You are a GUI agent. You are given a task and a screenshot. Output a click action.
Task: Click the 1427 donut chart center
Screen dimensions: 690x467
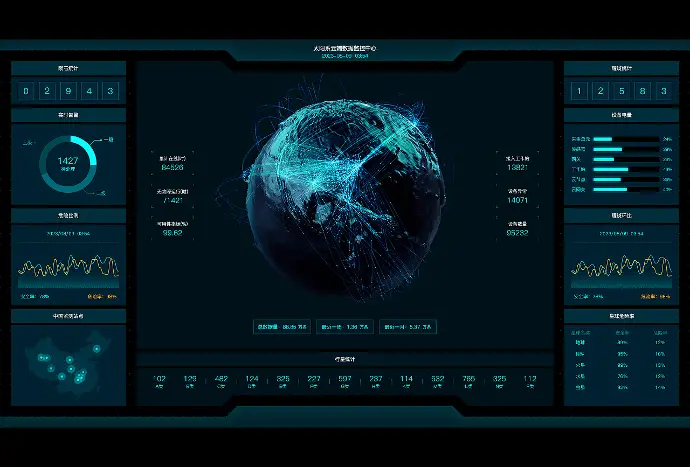click(68, 163)
